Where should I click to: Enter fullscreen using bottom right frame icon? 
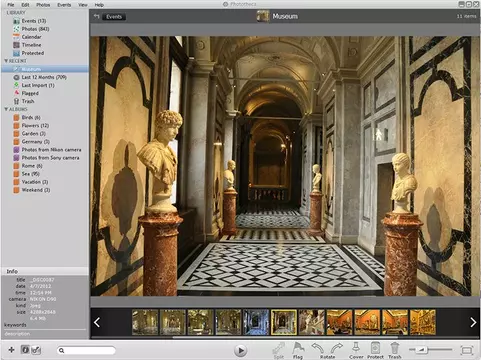467,350
